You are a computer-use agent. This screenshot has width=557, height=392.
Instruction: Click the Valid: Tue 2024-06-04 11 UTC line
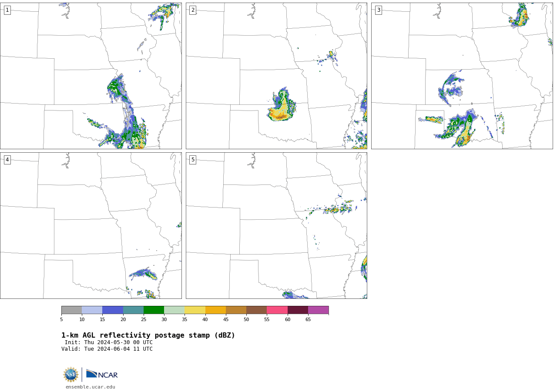pyautogui.click(x=107, y=349)
